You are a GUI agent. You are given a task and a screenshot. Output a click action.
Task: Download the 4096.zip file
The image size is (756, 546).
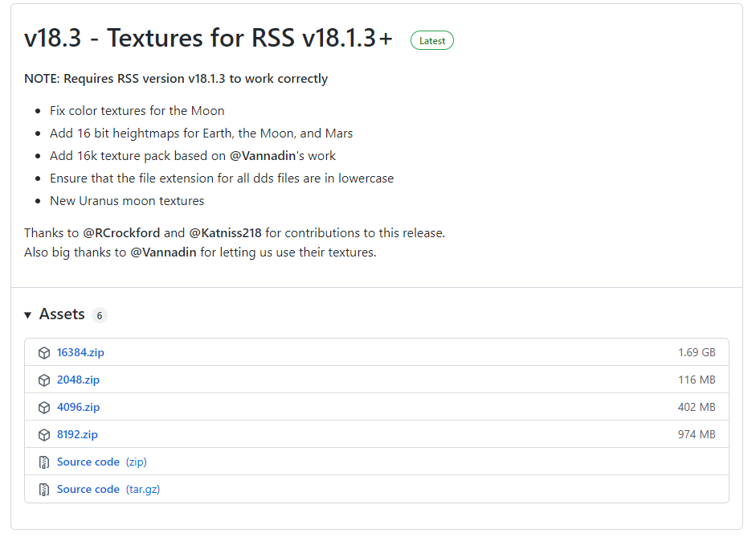pos(78,408)
